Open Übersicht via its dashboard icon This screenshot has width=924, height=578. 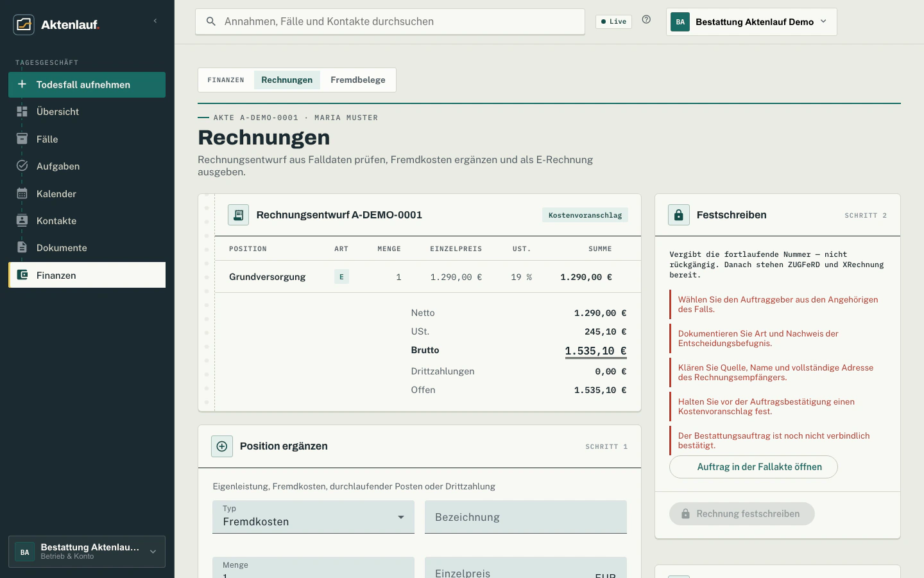pos(22,112)
